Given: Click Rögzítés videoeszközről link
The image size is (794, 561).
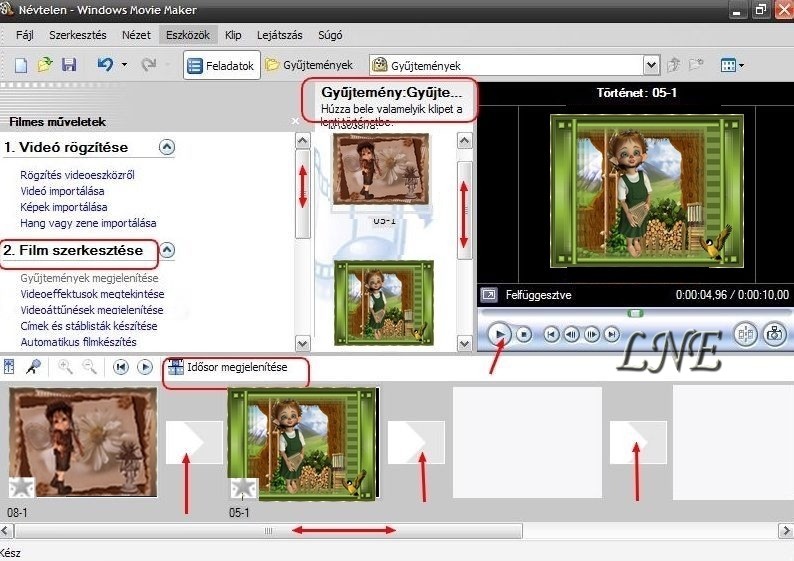Looking at the screenshot, I should (x=77, y=175).
